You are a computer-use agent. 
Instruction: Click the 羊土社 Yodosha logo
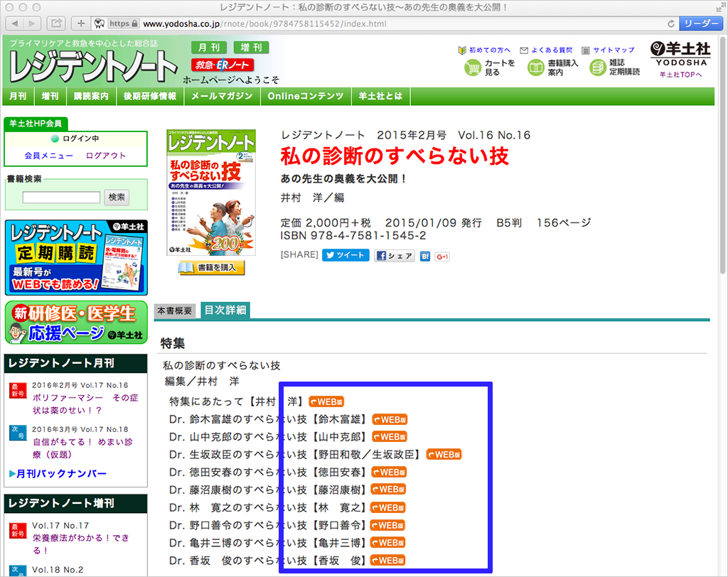coord(680,54)
